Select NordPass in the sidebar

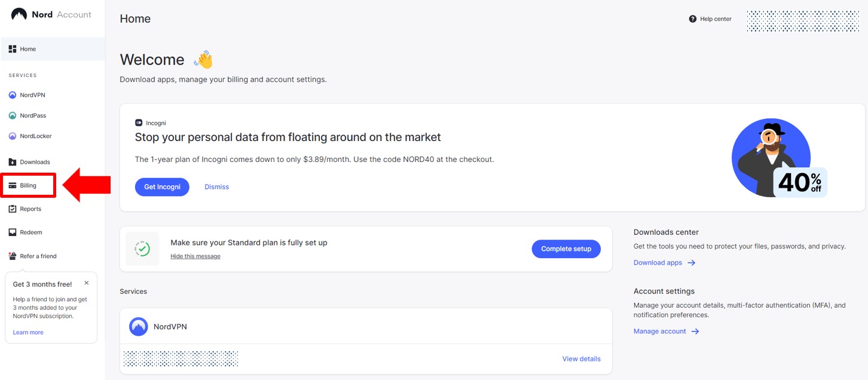pos(31,115)
